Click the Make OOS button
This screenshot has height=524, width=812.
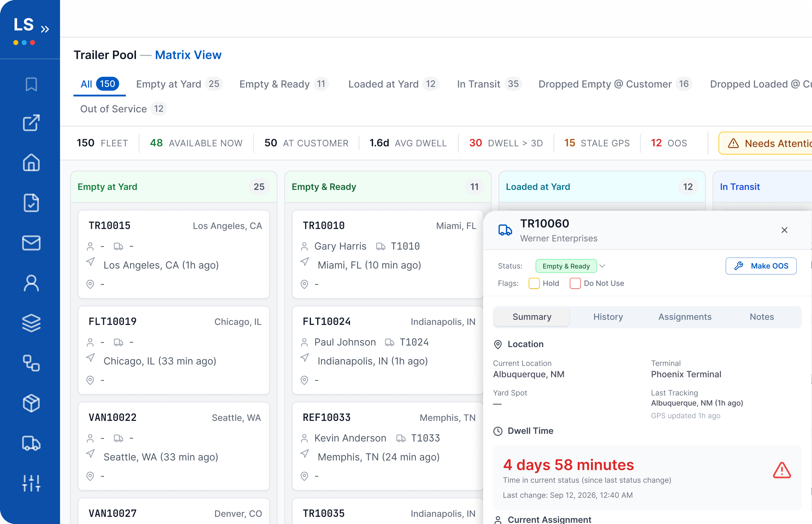[761, 266]
